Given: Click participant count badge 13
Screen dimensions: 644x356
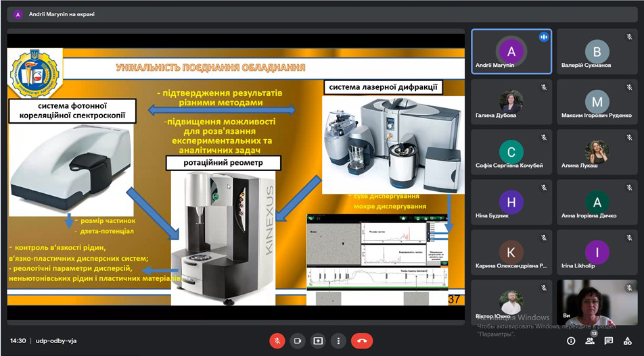Looking at the screenshot, I should tap(594, 334).
